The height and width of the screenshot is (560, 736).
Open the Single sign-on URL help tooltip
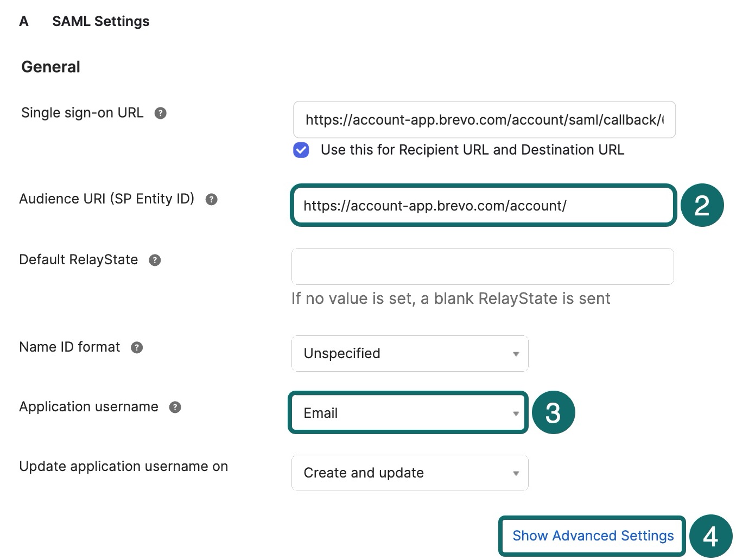(x=160, y=113)
